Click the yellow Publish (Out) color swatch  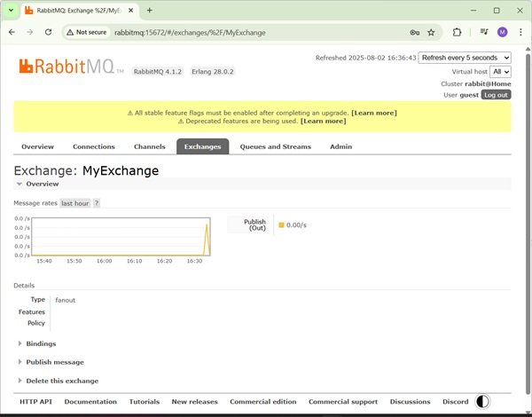[282, 225]
